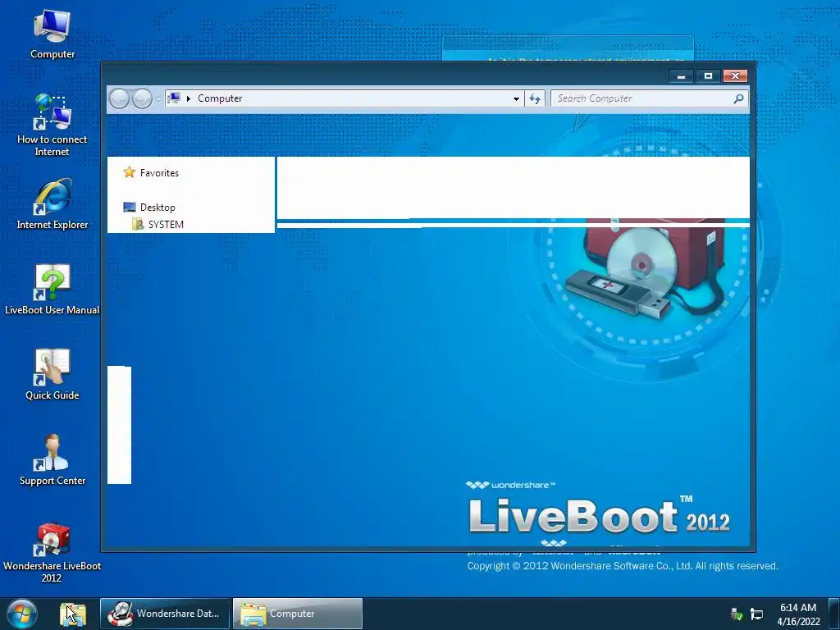Launch Internet Explorer desktop shortcut

click(52, 204)
